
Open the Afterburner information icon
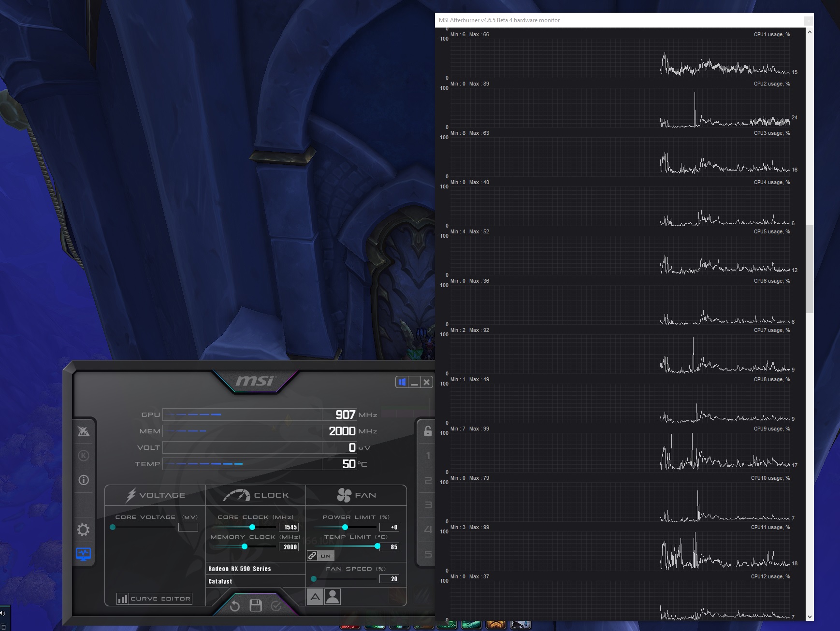[x=84, y=480]
